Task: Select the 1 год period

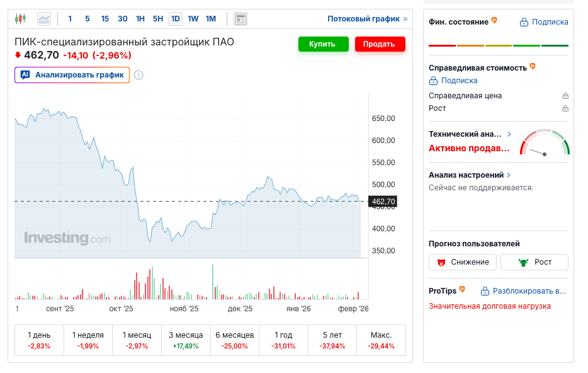Action: (283, 340)
